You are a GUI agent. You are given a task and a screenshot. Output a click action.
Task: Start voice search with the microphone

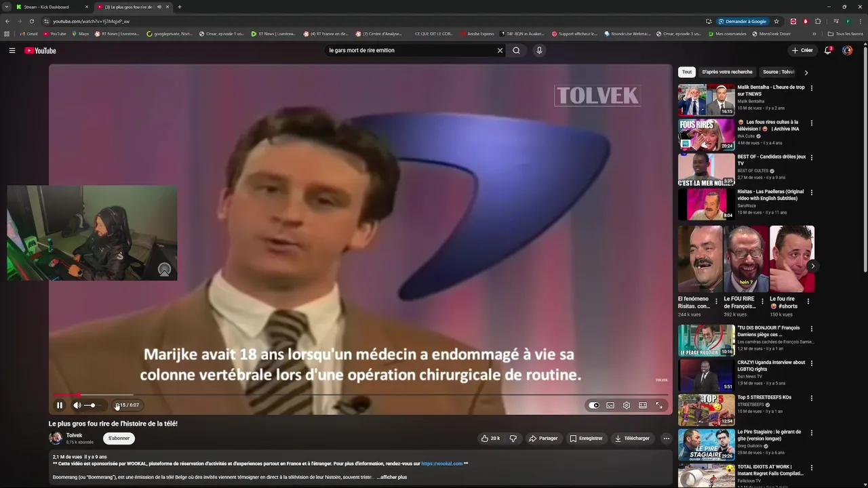[539, 50]
